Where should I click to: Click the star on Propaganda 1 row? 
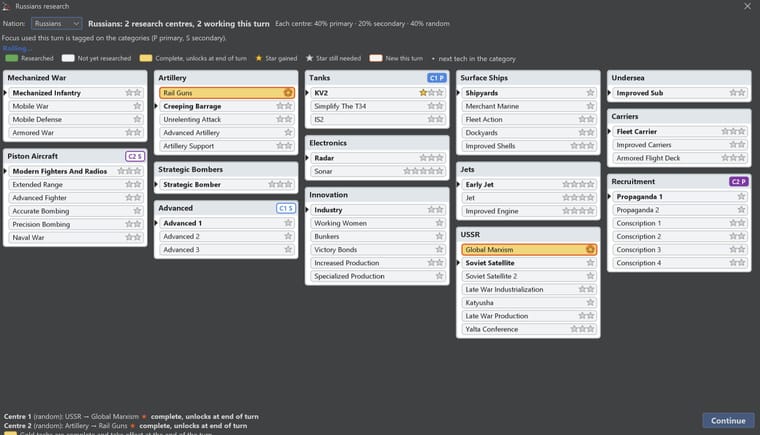click(x=741, y=196)
